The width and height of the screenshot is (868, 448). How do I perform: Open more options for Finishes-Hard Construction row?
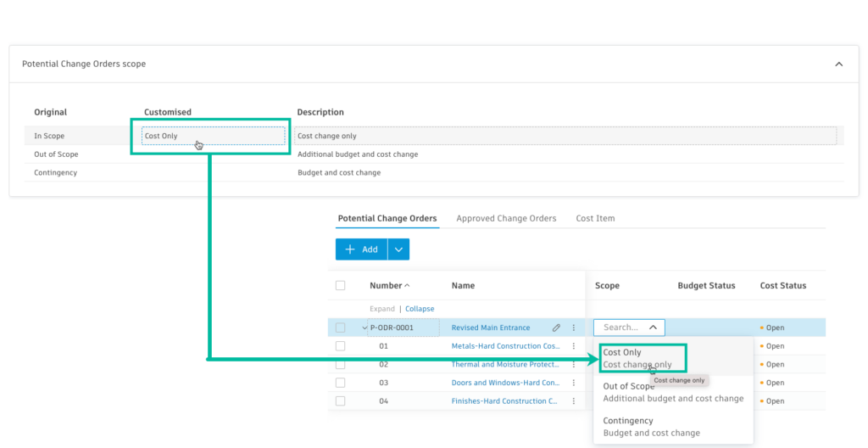pos(574,400)
